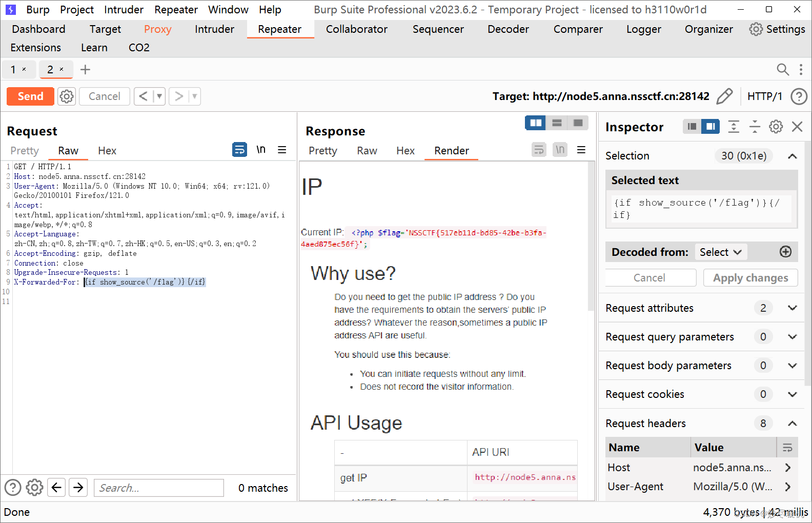Open request search help icon
The width and height of the screenshot is (812, 523).
pyautogui.click(x=13, y=487)
